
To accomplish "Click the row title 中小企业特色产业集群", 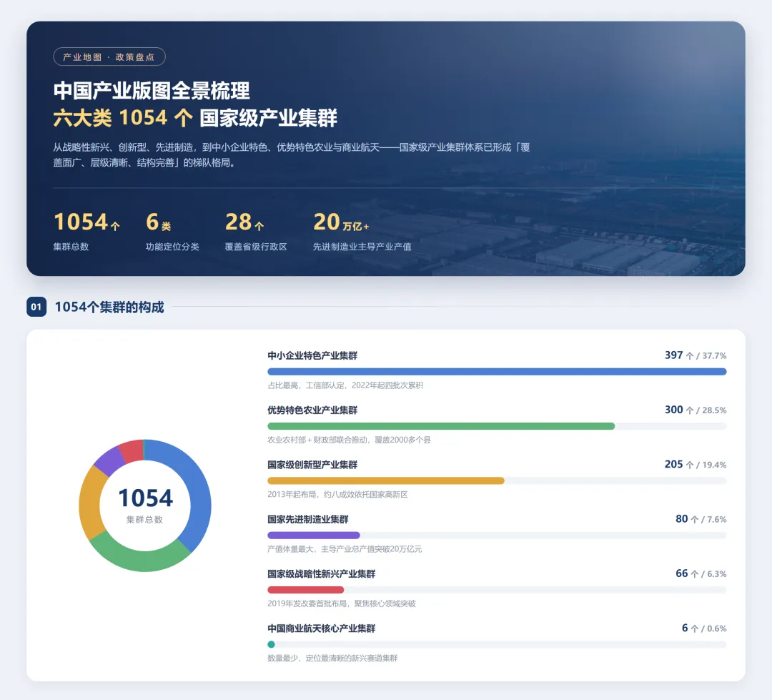I will point(312,355).
